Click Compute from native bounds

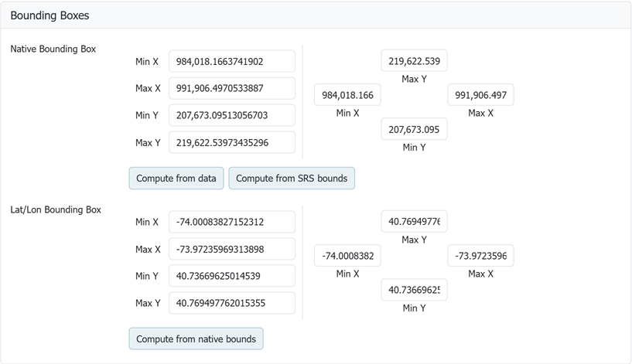click(x=196, y=339)
